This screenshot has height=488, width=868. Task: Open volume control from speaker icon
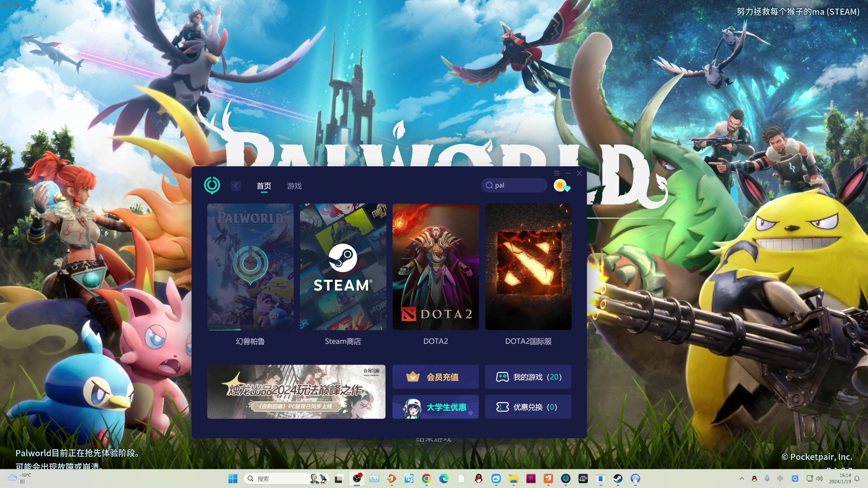(x=820, y=479)
